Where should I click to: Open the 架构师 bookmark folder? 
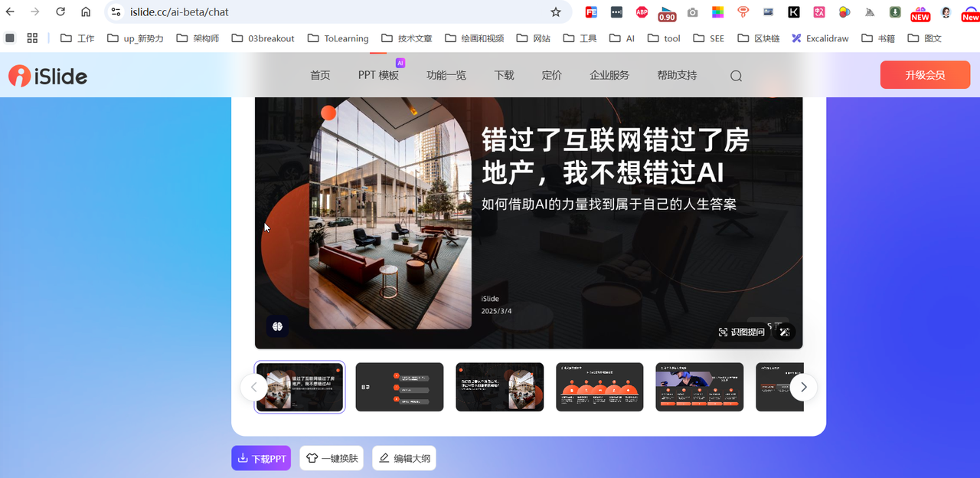[x=198, y=38]
